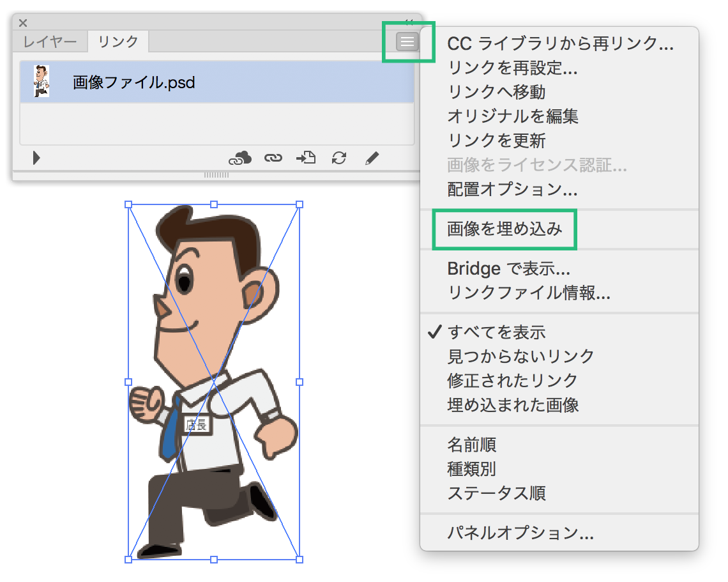Update the link using the refresh icon
The image size is (728, 582).
[x=339, y=158]
